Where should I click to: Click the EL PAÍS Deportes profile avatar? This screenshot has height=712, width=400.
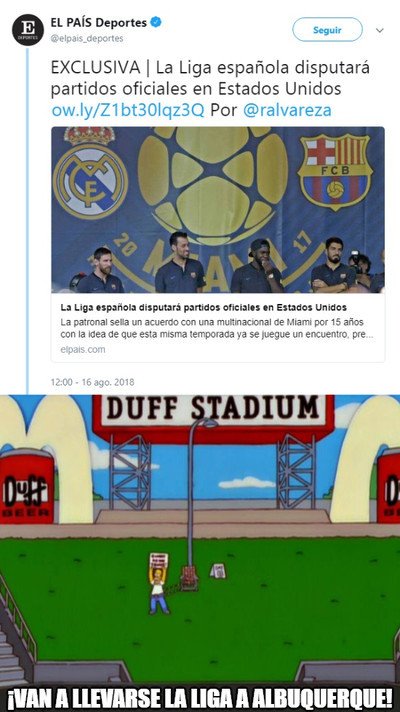point(28,30)
